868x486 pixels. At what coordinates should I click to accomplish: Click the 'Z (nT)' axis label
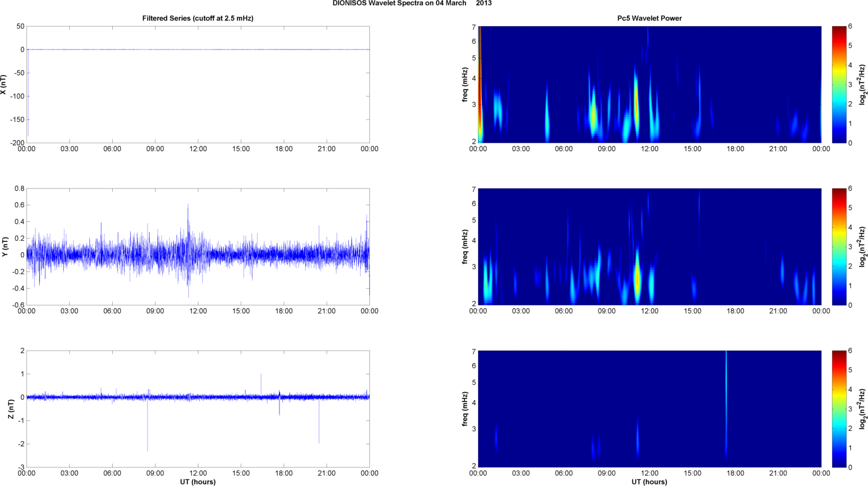pyautogui.click(x=11, y=409)
